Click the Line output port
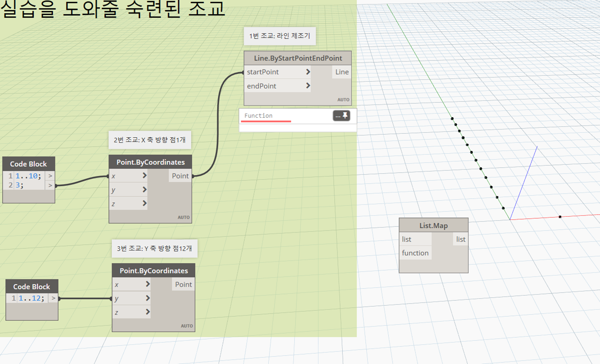This screenshot has width=600, height=364. pos(341,72)
